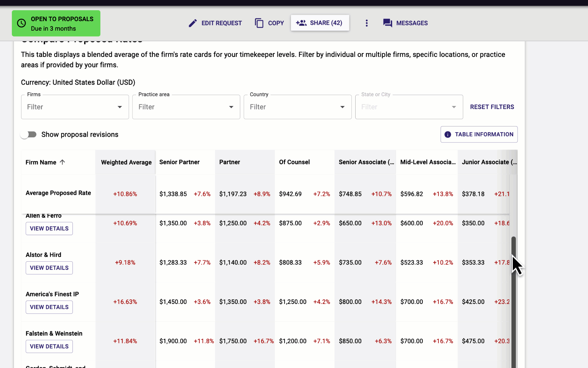Click the $1,283.33 Alstor & Hird rate
The width and height of the screenshot is (588, 368).
point(173,263)
